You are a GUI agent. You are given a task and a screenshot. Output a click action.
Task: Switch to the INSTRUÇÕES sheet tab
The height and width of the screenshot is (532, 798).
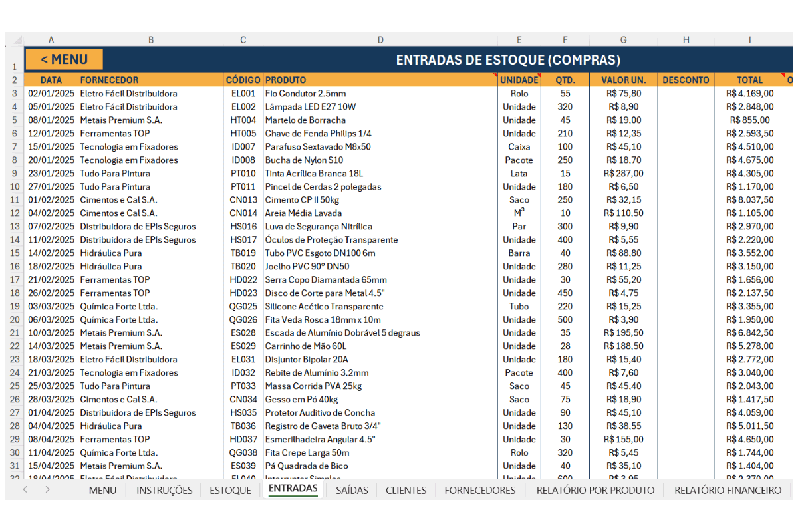point(164,490)
